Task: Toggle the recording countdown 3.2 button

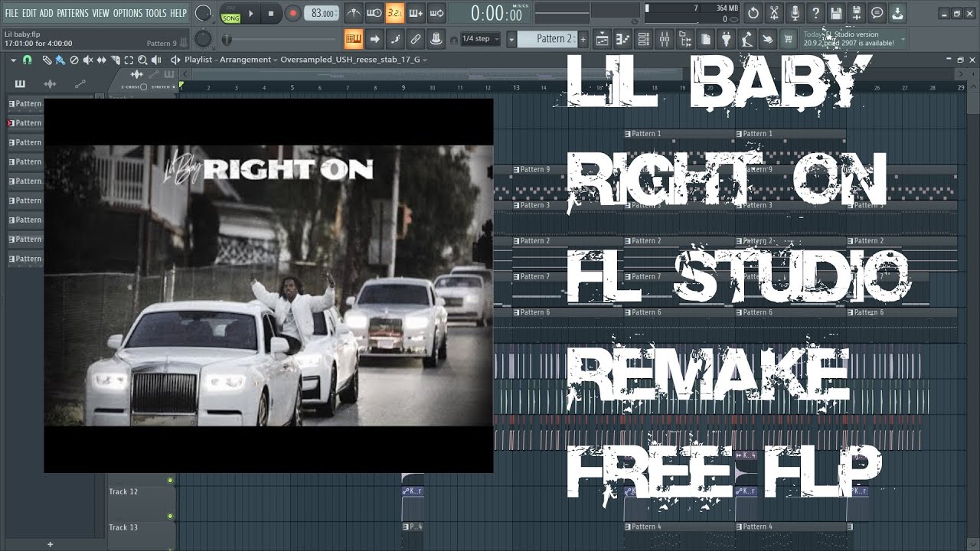Action: [395, 13]
